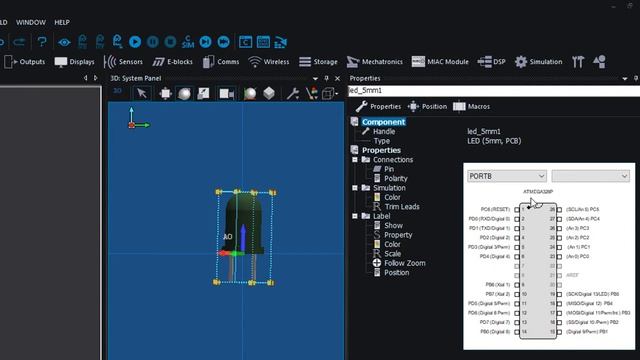Click the Simulation Color property swatch icon

pyautogui.click(x=377, y=197)
